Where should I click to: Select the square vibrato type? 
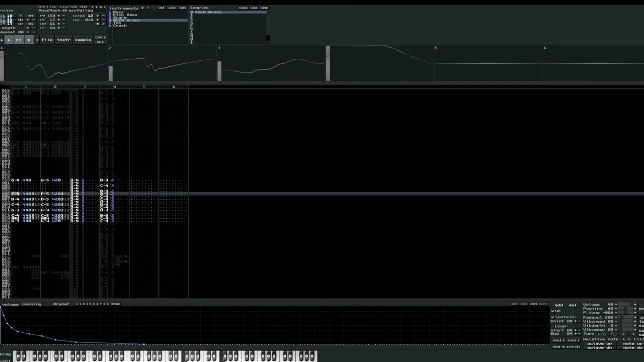click(613, 334)
